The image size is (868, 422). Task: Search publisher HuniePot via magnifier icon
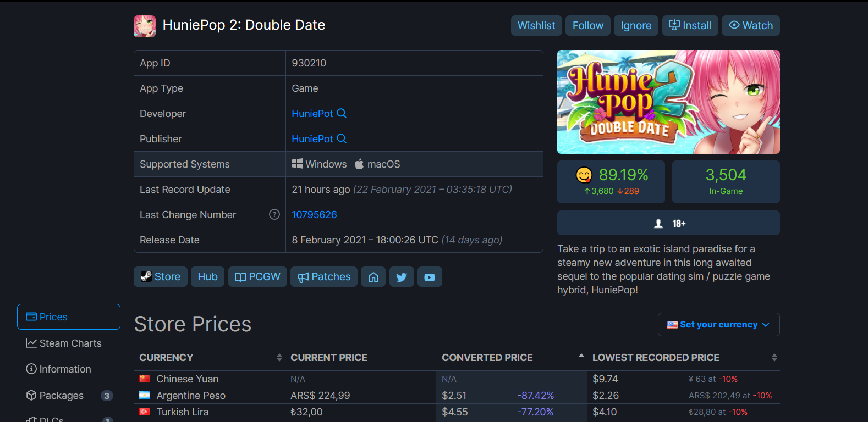click(x=342, y=138)
